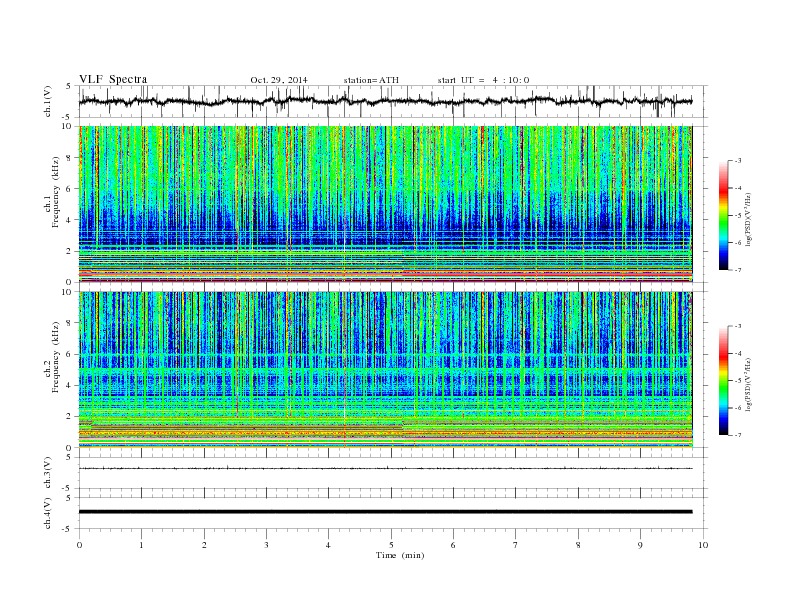
Task: Click the ch.1 spectrogram color bar
Action: 723,215
